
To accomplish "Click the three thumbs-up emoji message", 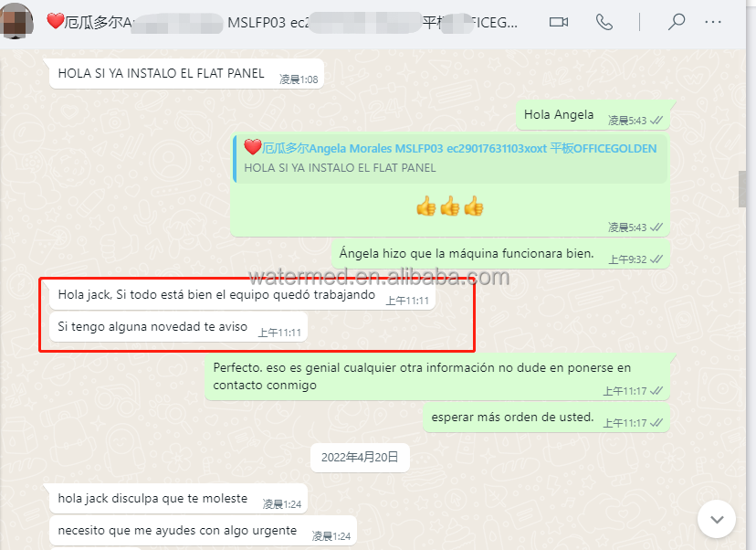I will [450, 206].
